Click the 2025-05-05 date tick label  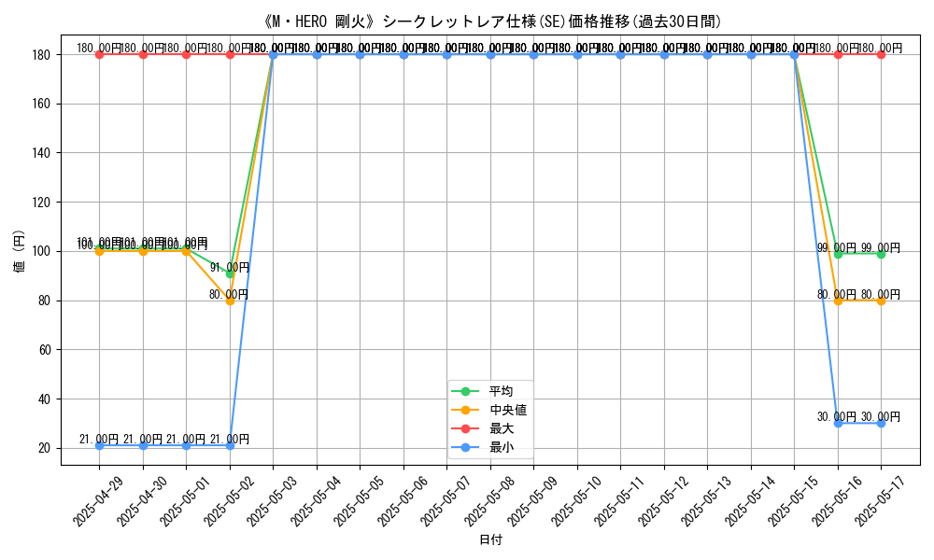point(360,500)
